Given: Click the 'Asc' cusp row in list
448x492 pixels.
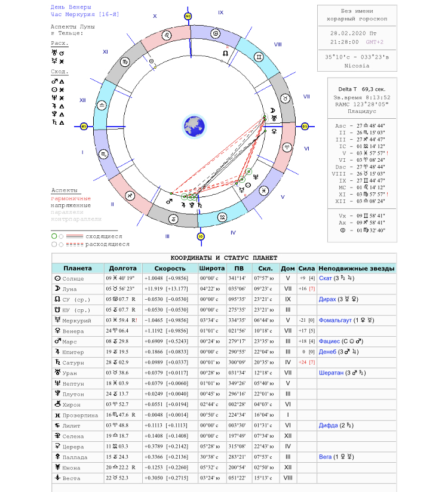Looking at the screenshot, I should click(x=360, y=125).
